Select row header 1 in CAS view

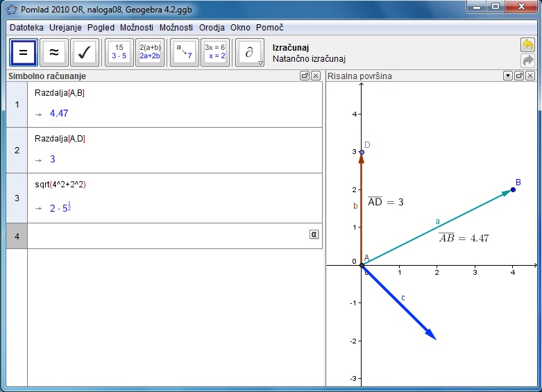coord(17,105)
